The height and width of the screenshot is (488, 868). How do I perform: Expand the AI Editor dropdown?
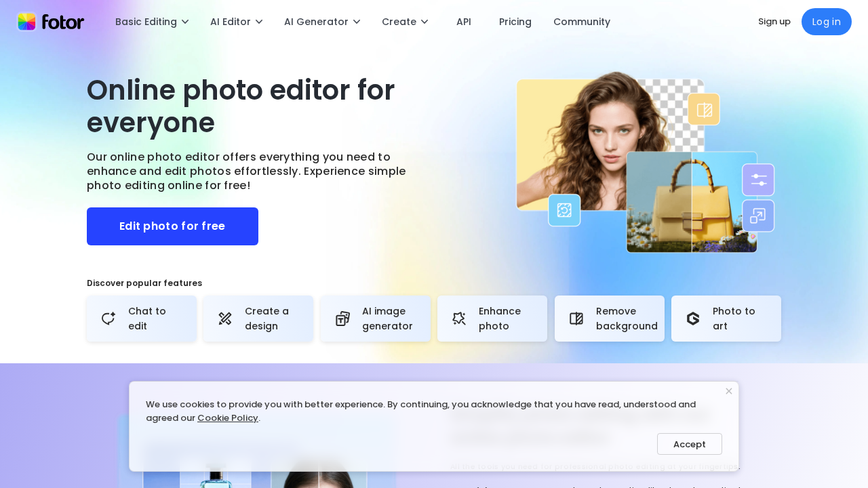[x=236, y=22]
